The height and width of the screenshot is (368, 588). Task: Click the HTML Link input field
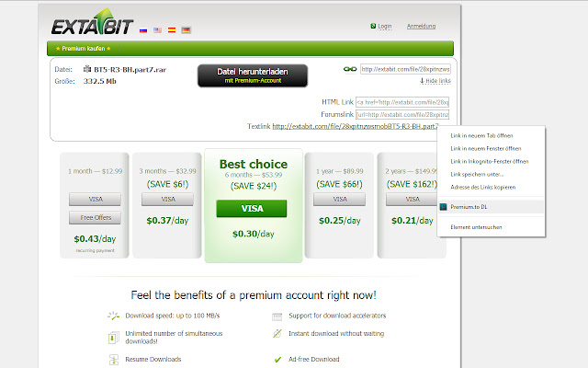click(402, 102)
